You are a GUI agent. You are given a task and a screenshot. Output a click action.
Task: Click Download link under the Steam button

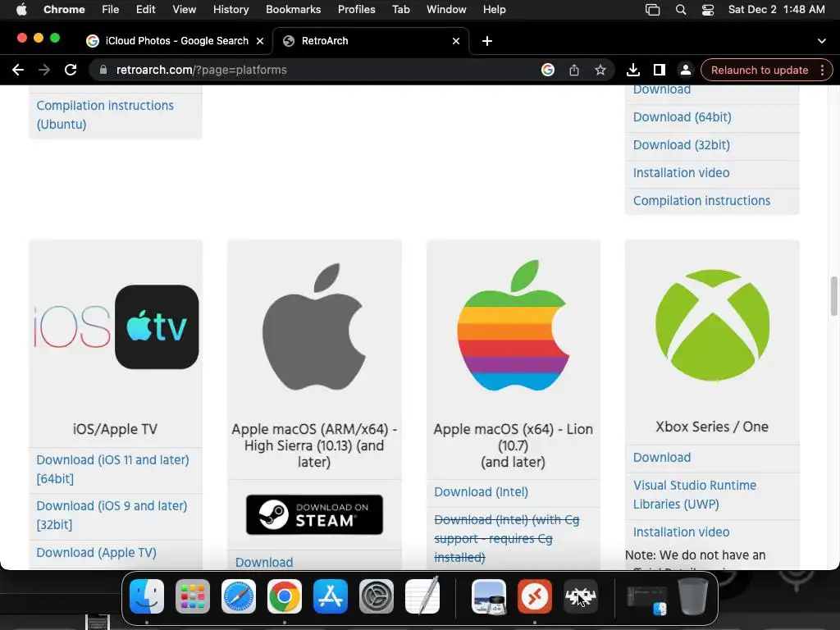coord(264,562)
